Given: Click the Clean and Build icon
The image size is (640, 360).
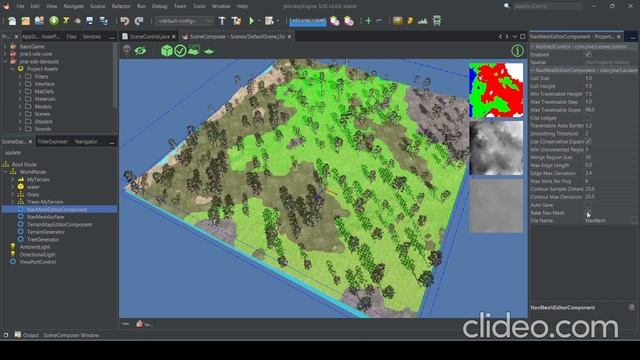Looking at the screenshot, I should pos(236,21).
